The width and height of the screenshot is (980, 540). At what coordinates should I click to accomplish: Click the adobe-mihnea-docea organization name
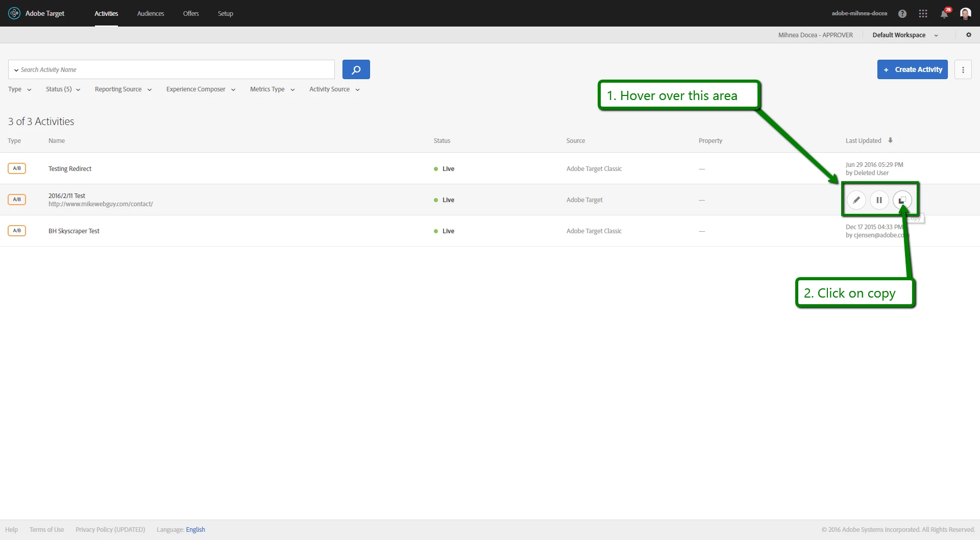pyautogui.click(x=860, y=13)
